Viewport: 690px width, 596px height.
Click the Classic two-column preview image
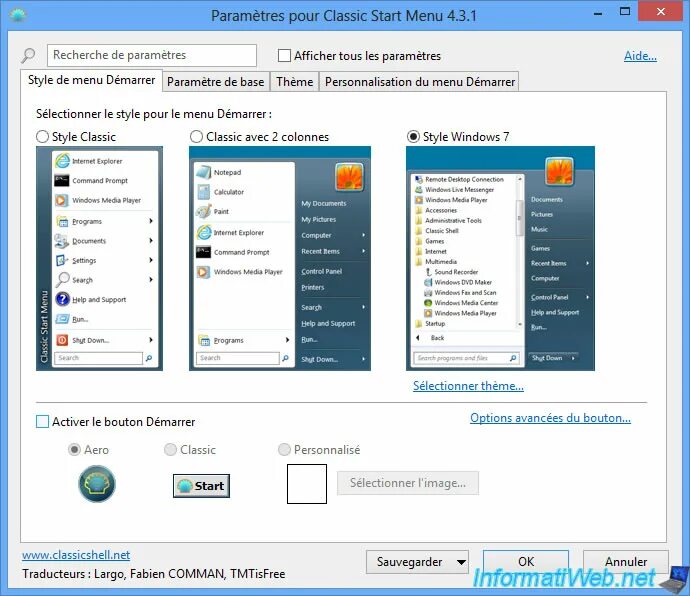[280, 258]
